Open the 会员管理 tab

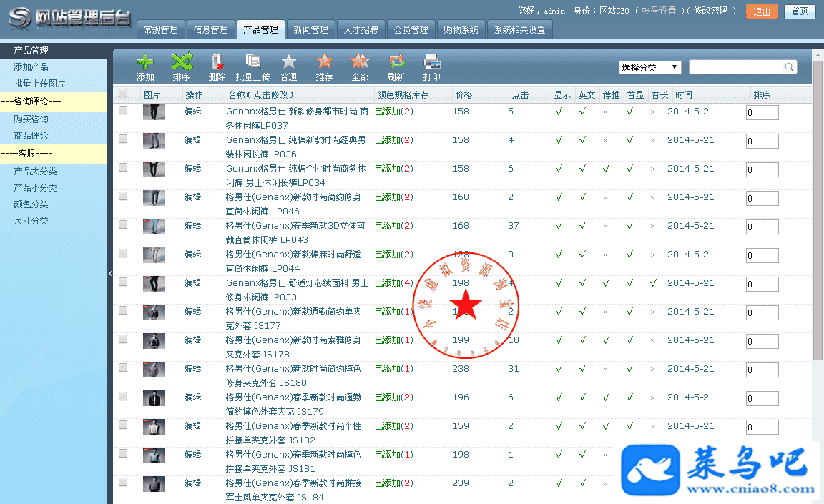tap(411, 30)
